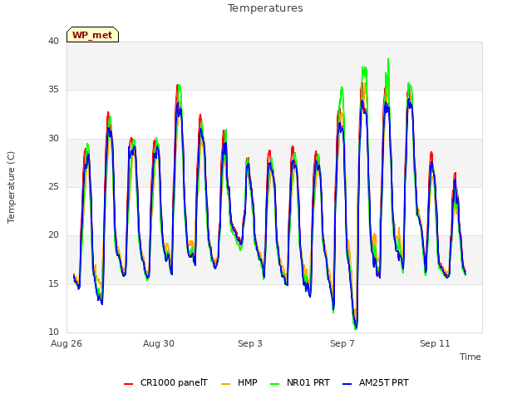The width and height of the screenshot is (532, 399).
Task: Click the 10 y-axis tick label
Action: (53, 332)
